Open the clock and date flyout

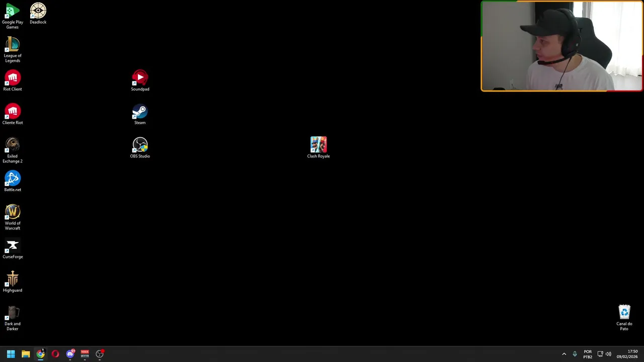coord(627,354)
